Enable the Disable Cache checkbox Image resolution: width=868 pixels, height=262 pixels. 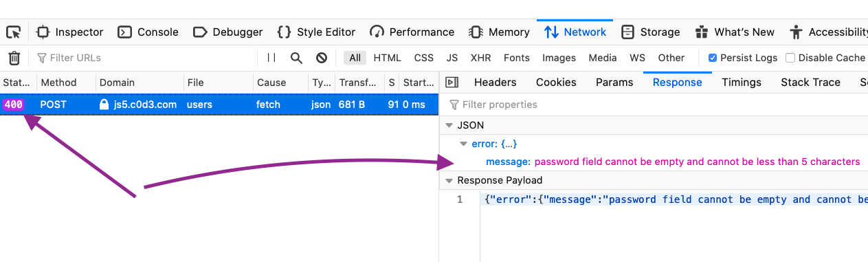click(790, 58)
